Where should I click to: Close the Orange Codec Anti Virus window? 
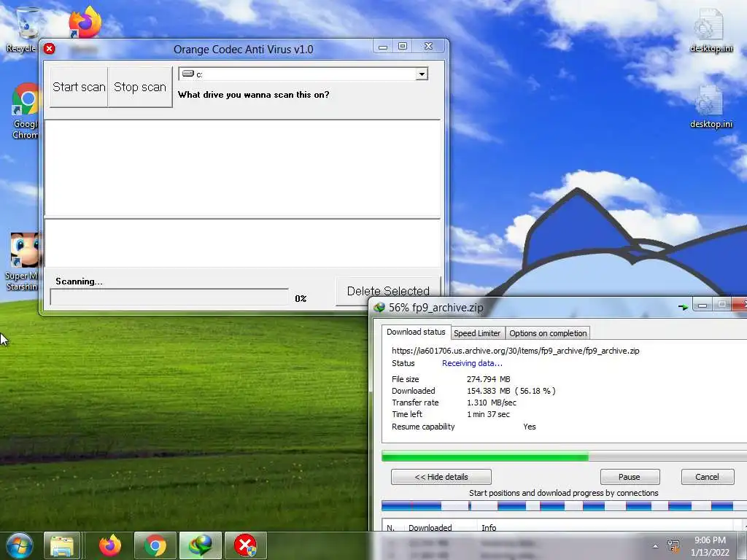click(428, 46)
